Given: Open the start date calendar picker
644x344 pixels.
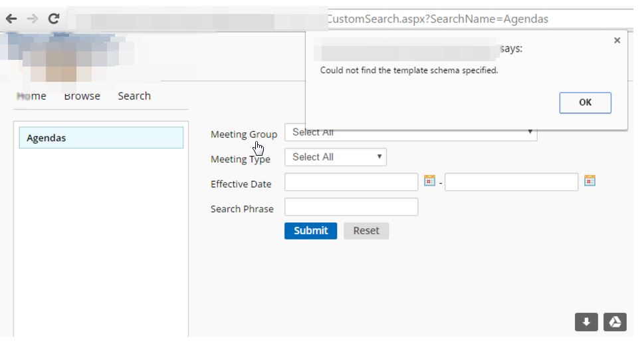Looking at the screenshot, I should tap(429, 181).
